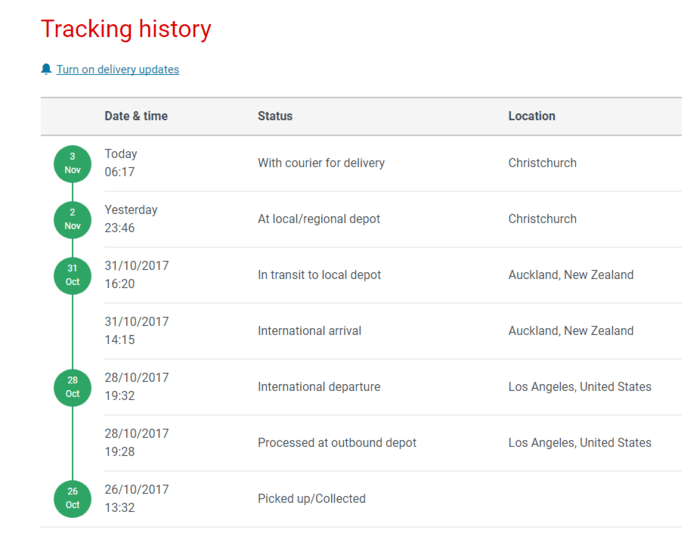This screenshot has height=555, width=700.
Task: Click the Location column header
Action: pyautogui.click(x=532, y=116)
